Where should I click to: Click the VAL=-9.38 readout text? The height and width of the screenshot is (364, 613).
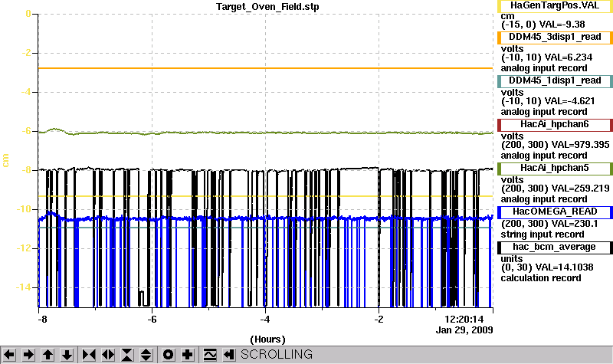(x=562, y=25)
